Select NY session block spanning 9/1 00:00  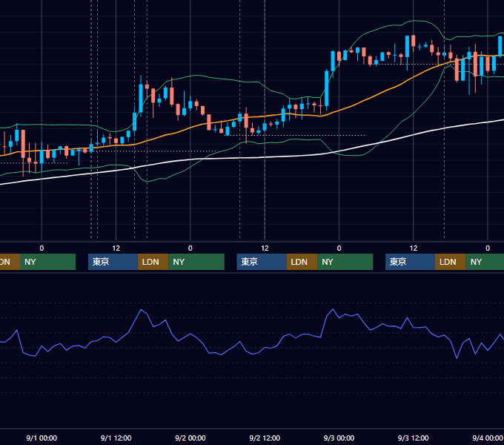tap(47, 262)
